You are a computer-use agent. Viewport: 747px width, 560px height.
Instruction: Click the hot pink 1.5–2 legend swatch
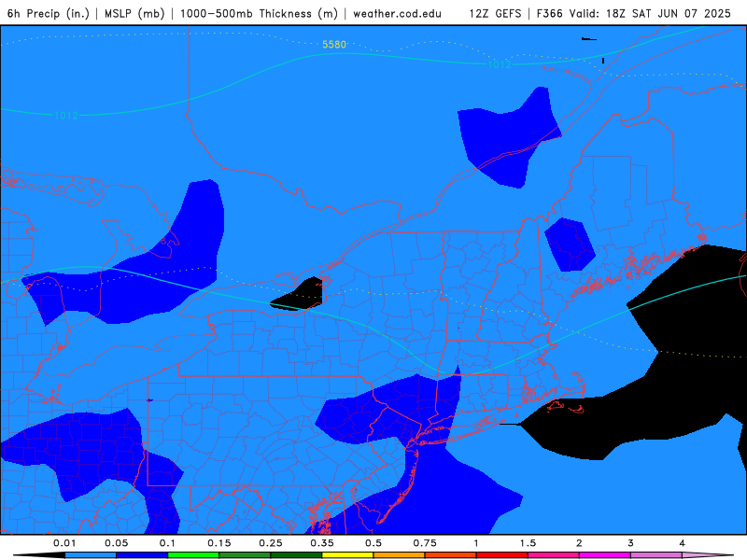click(554, 555)
